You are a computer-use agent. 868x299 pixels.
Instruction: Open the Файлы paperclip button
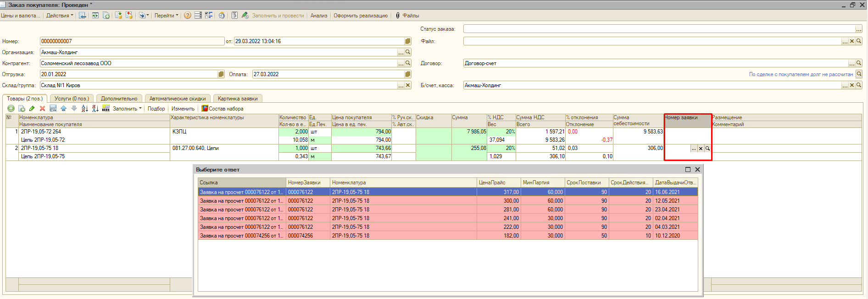click(x=407, y=15)
